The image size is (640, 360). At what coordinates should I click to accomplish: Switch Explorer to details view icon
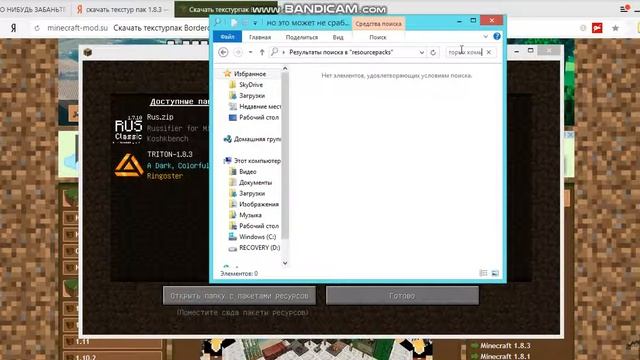tap(484, 273)
